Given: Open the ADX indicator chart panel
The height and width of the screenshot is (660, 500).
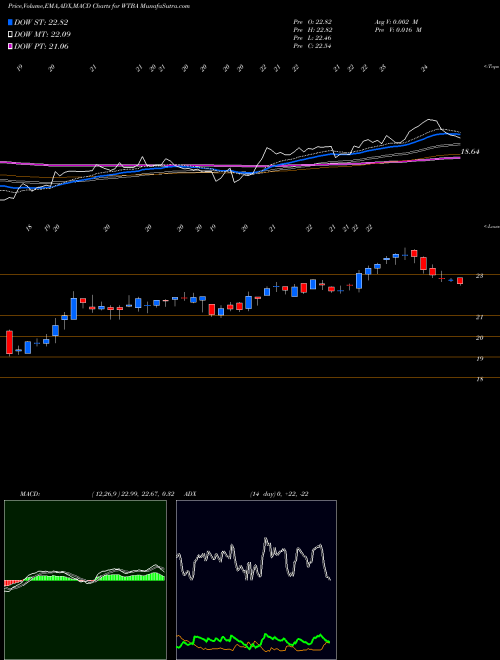Looking at the screenshot, I should pos(256,580).
